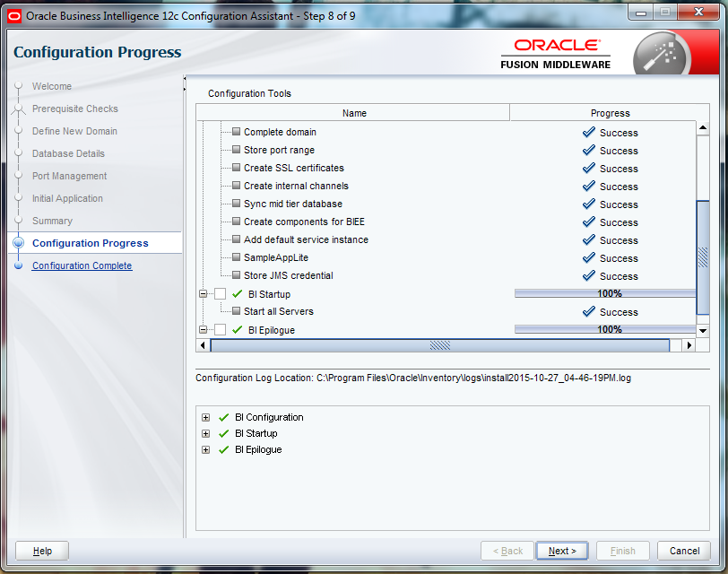Click the gray box icon beside Complete domain
Screen dimensions: 728x574
237,132
